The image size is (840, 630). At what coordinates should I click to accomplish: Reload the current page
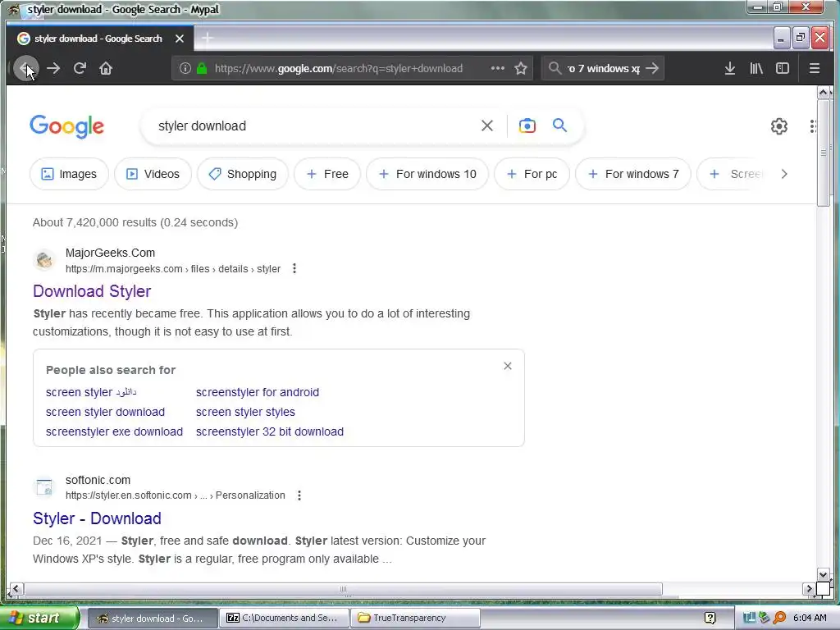(x=80, y=69)
